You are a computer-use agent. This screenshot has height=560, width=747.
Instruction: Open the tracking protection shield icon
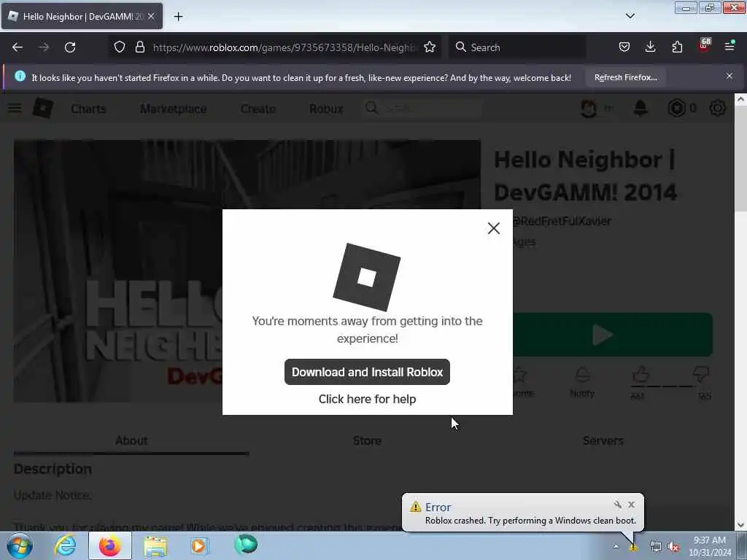(120, 47)
